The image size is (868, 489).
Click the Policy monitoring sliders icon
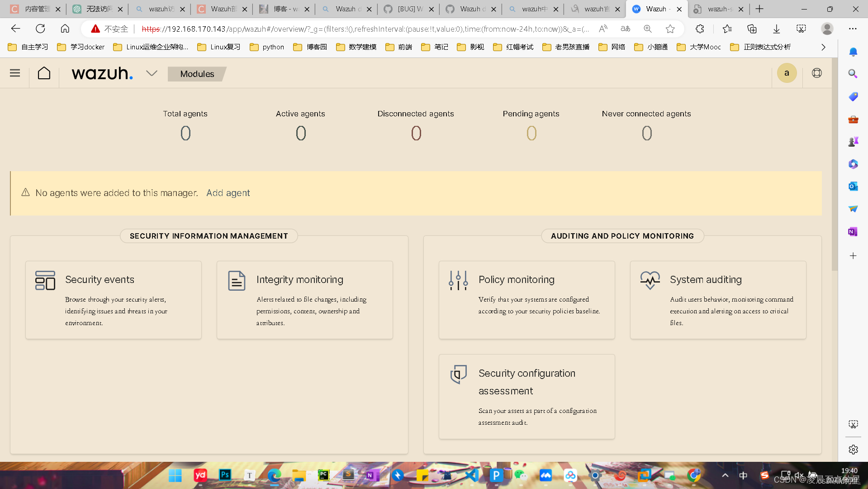(458, 280)
